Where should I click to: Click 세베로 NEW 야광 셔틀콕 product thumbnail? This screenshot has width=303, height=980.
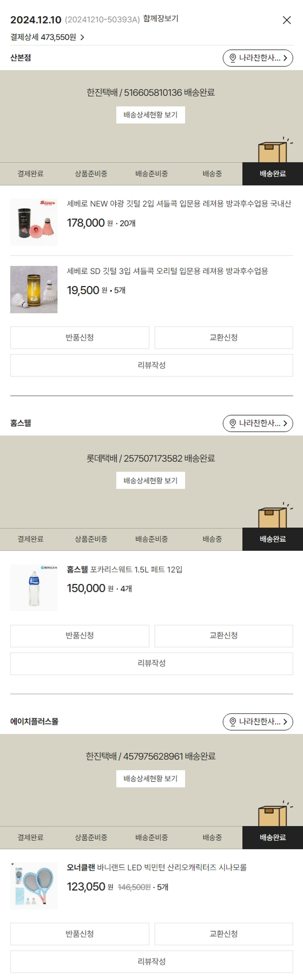(x=34, y=222)
